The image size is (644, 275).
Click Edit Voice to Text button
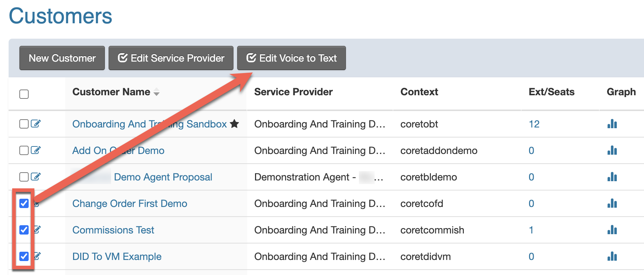tap(291, 58)
